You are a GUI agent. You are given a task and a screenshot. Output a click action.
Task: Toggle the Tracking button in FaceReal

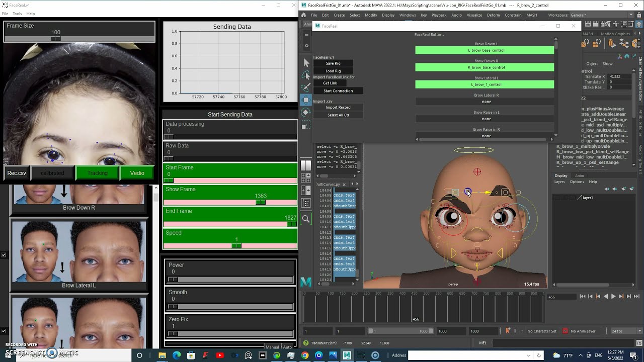tap(97, 173)
